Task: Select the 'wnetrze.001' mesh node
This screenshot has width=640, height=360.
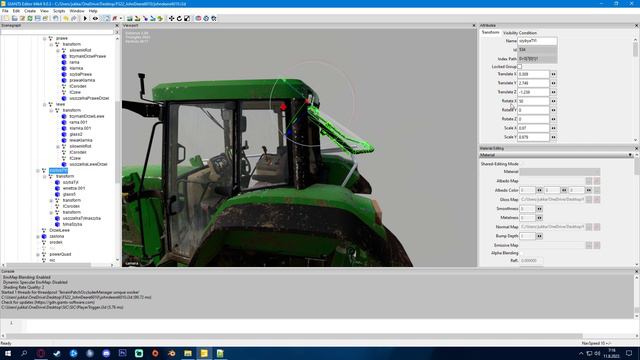Action: (x=74, y=188)
